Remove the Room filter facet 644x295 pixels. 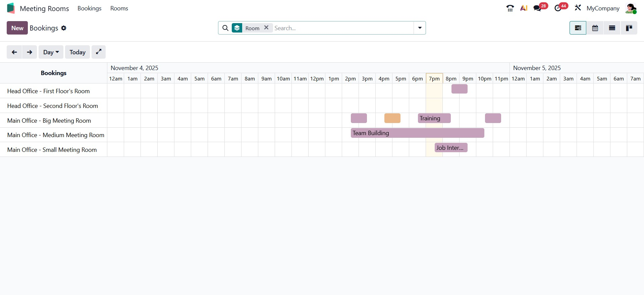tap(266, 27)
